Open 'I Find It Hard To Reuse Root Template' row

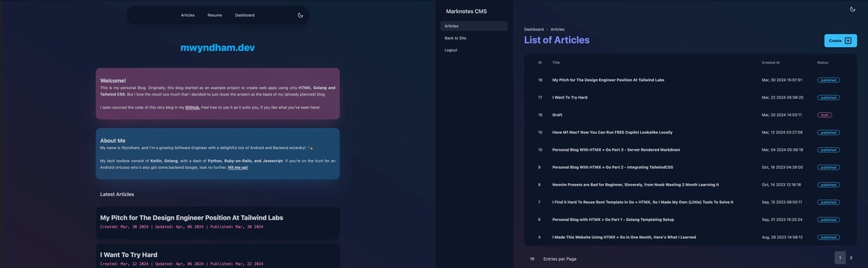[643, 202]
